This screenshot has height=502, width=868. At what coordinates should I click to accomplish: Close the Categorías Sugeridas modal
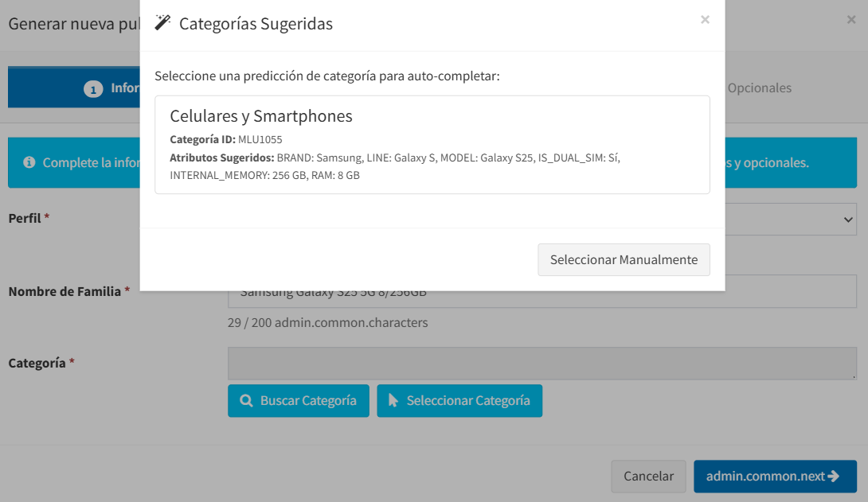[x=705, y=20]
